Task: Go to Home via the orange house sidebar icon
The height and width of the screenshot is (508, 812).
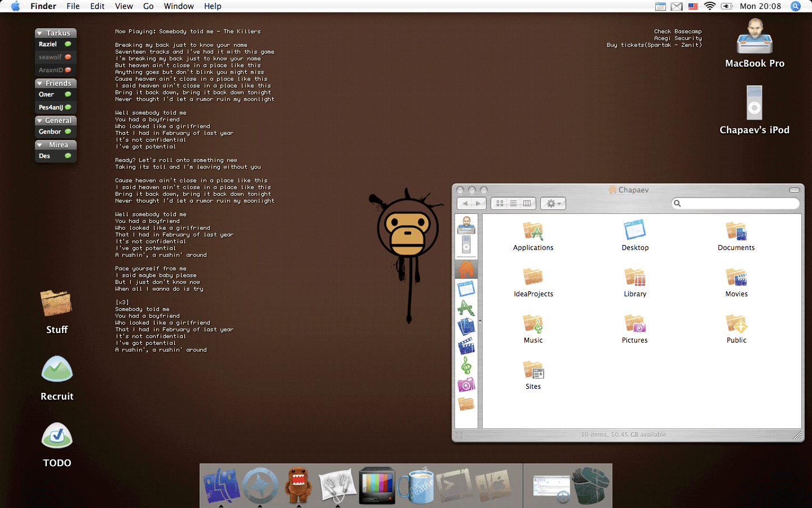Action: point(466,269)
